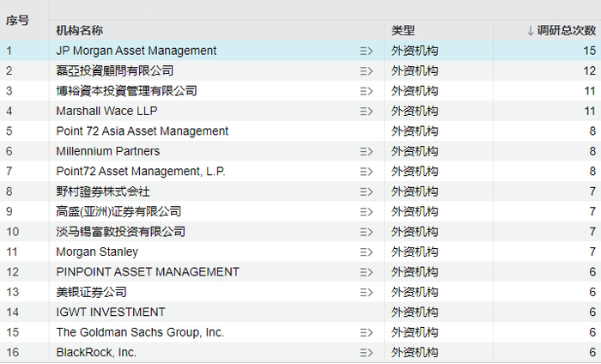This screenshot has height=364, width=601.
Task: Open detail icon for 高盛(亚洲)证券有限公司
Action: tap(367, 211)
